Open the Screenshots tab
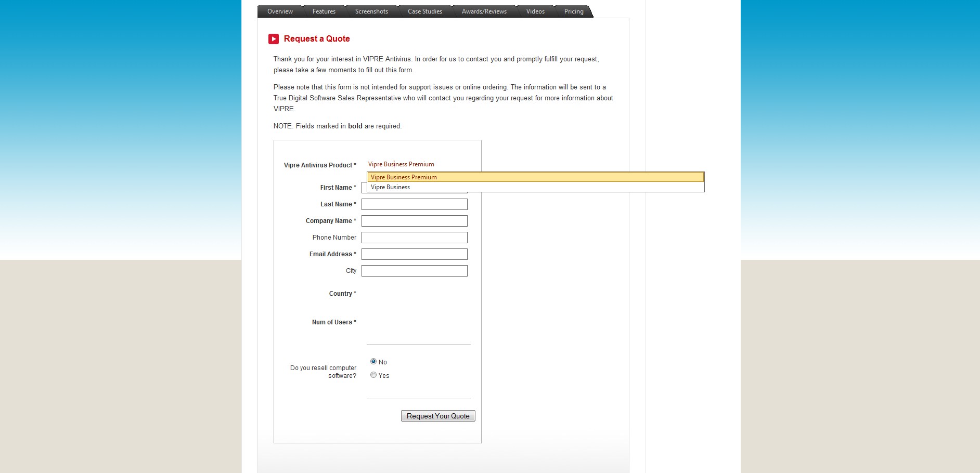This screenshot has height=473, width=980. click(371, 11)
